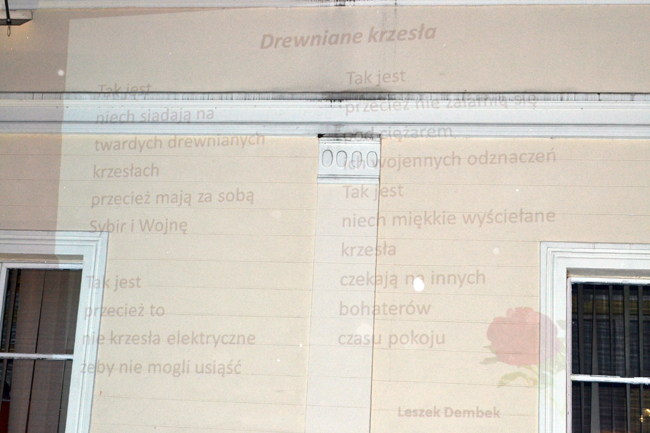This screenshot has height=433, width=650.
Task: Click the line 'przecież mają za sobą'
Action: pos(172,198)
